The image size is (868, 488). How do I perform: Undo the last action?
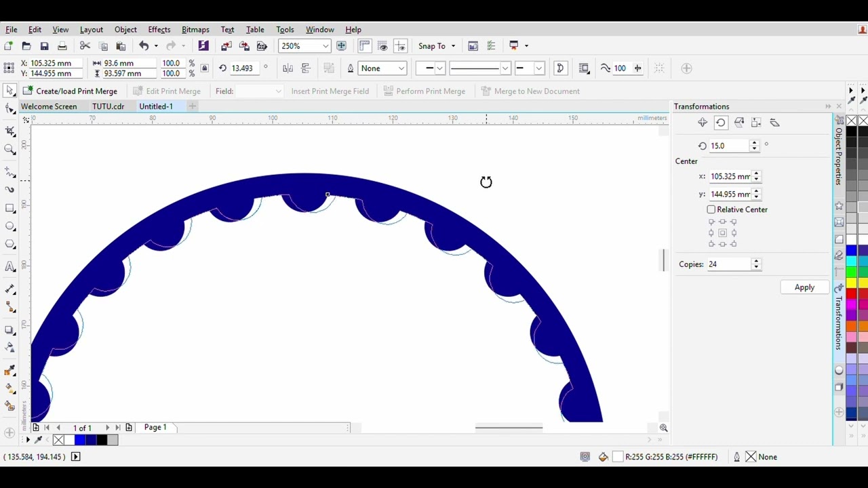(x=144, y=46)
